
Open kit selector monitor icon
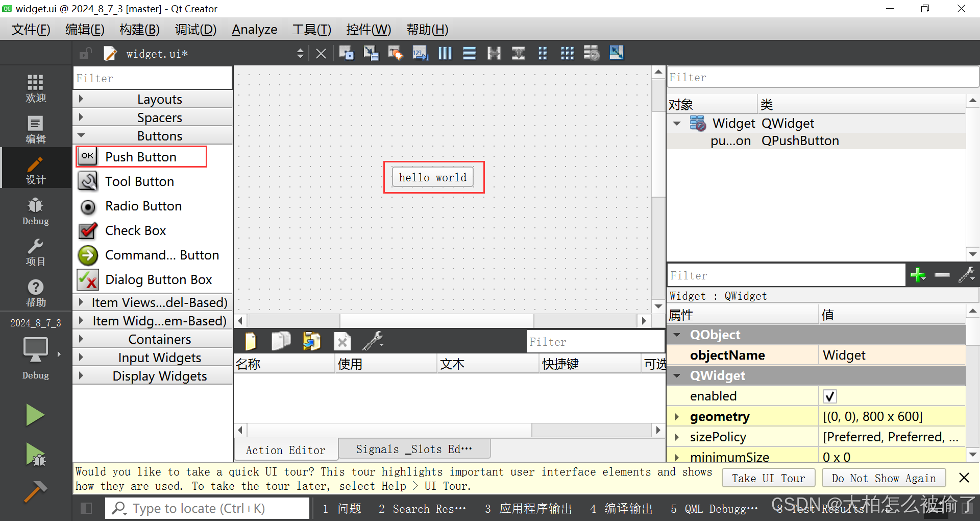coord(36,350)
